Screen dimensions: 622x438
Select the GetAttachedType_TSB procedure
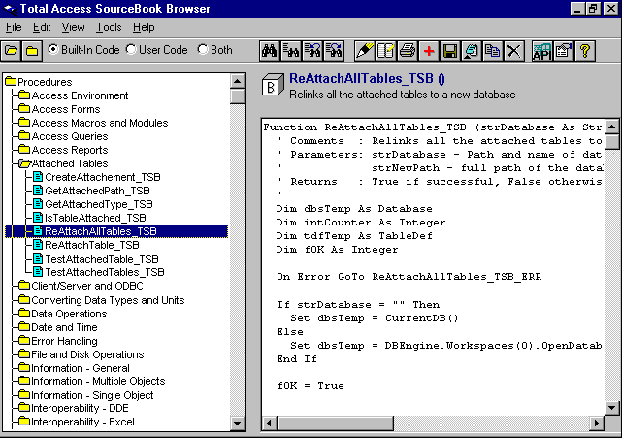pyautogui.click(x=99, y=204)
